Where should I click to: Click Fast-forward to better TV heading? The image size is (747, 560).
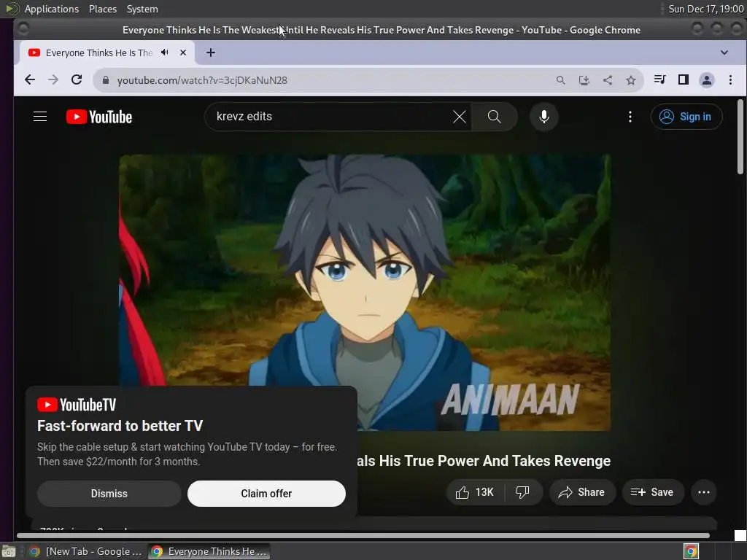coord(120,426)
